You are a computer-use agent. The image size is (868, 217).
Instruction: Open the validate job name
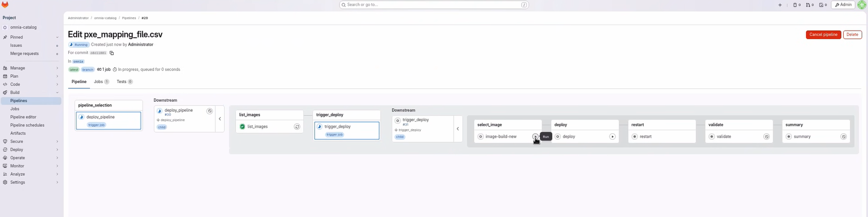point(724,137)
